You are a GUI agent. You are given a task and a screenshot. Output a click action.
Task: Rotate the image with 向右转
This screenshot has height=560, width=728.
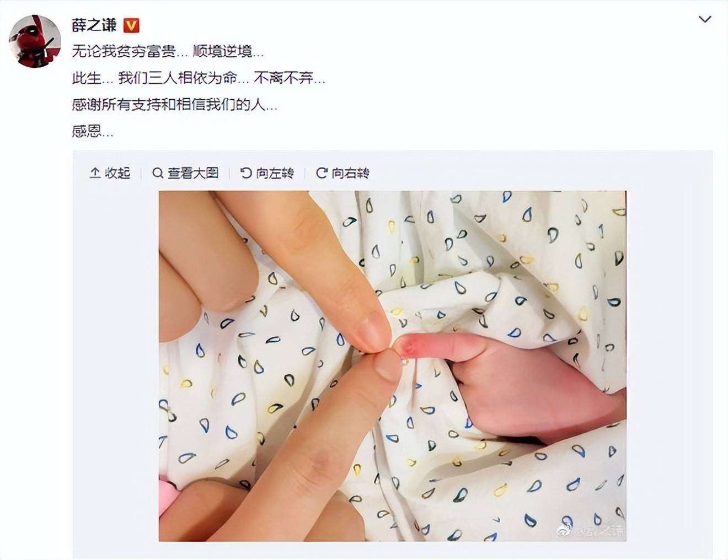click(342, 173)
